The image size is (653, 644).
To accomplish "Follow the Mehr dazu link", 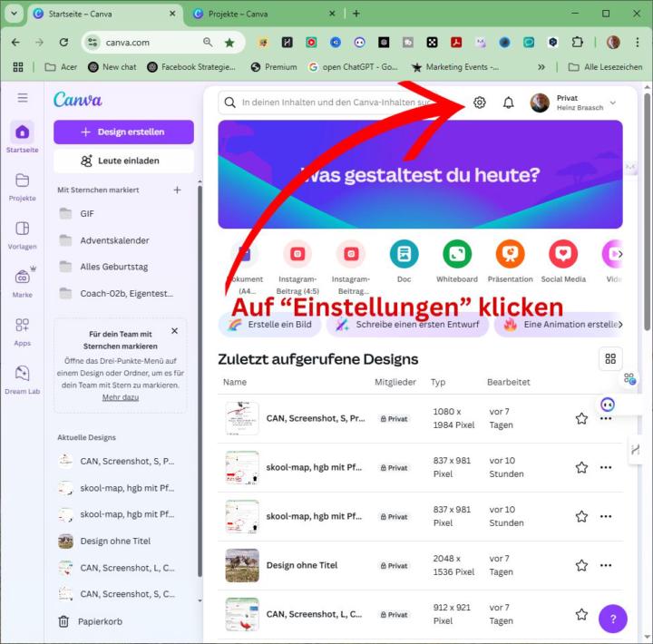I will tap(121, 397).
